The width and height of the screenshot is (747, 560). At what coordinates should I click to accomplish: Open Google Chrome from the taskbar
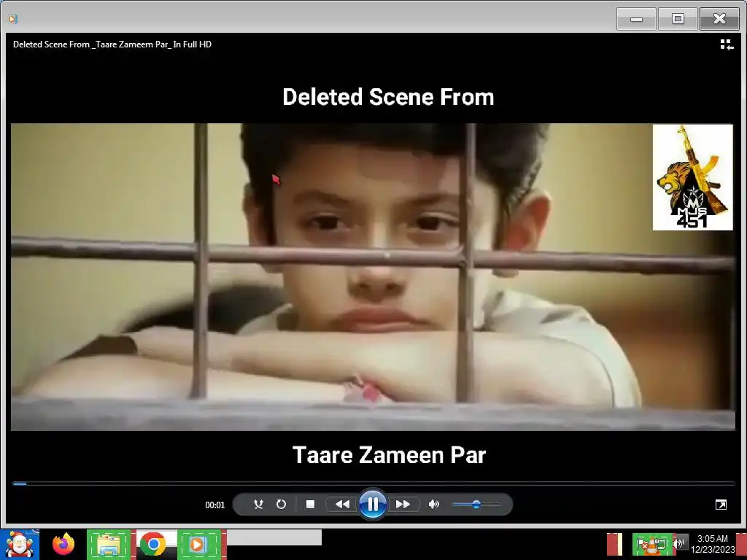[153, 544]
